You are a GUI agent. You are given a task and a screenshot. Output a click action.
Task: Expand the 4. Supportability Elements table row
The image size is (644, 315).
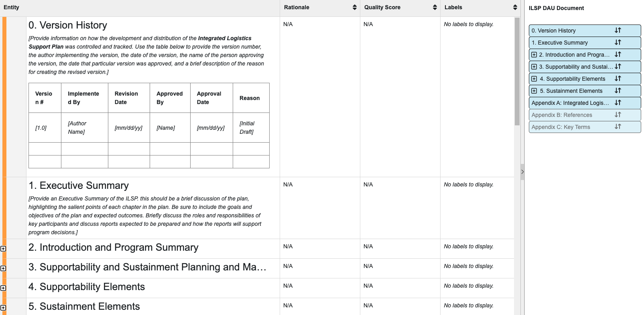[3, 288]
